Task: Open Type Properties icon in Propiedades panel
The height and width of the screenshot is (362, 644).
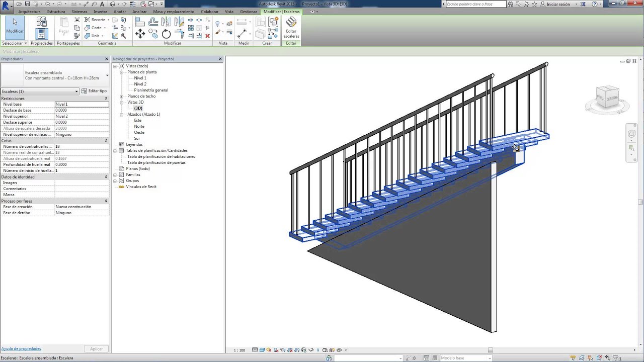Action: [41, 21]
